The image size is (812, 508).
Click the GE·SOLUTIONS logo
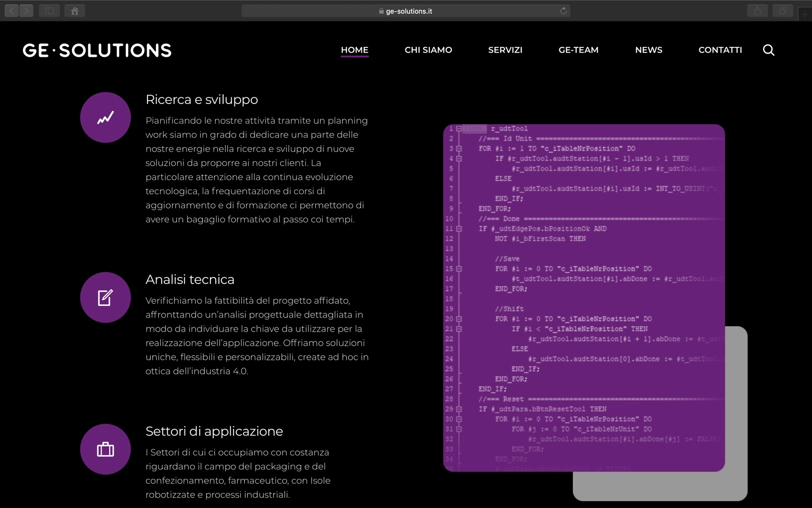click(x=97, y=50)
